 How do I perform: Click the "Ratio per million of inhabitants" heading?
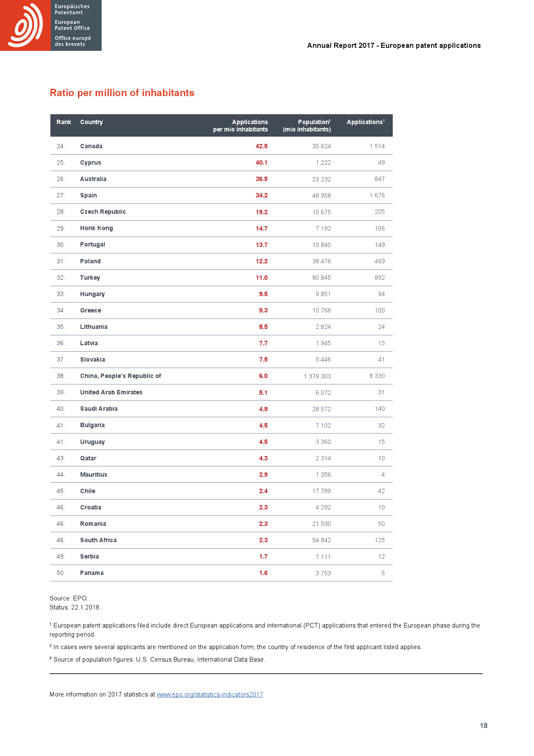(122, 93)
